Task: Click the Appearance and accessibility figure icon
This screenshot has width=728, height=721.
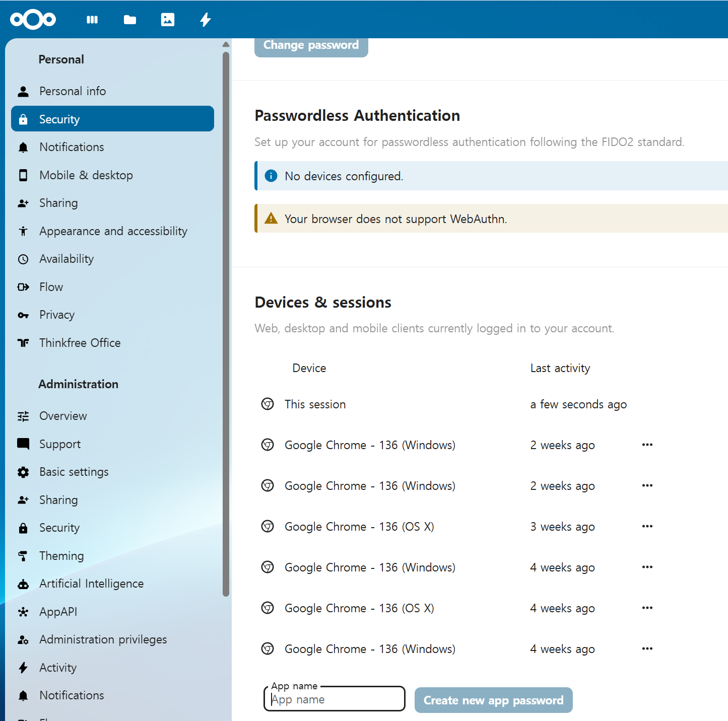Action: tap(23, 231)
